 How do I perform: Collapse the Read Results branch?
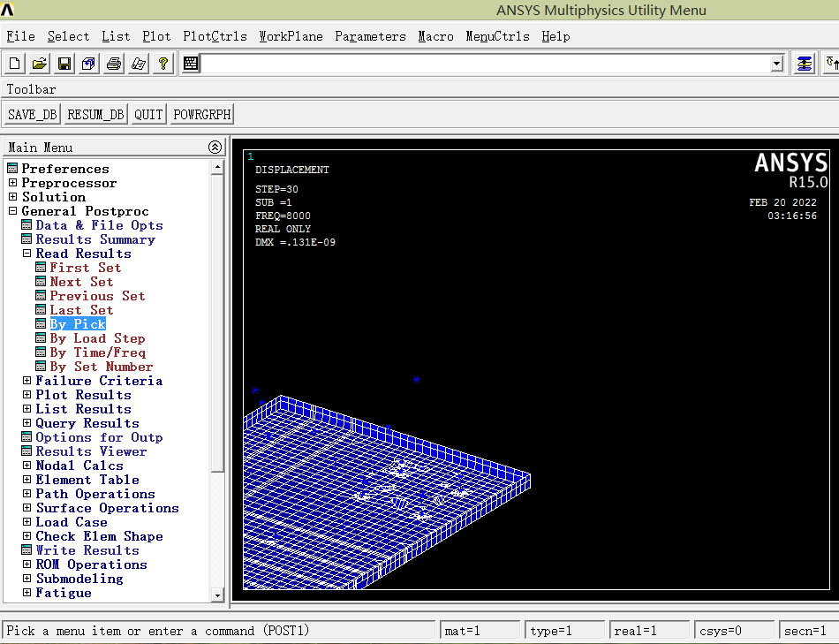click(26, 254)
